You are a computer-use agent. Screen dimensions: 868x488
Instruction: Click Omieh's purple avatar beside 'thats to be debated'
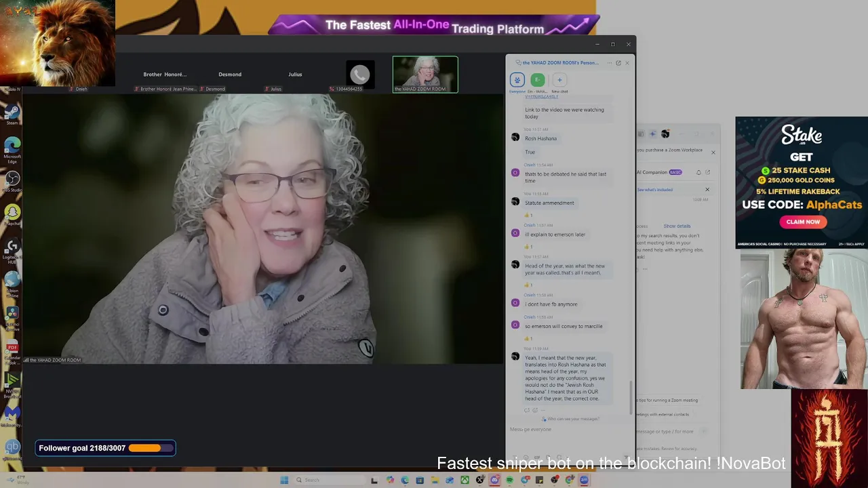pyautogui.click(x=515, y=173)
